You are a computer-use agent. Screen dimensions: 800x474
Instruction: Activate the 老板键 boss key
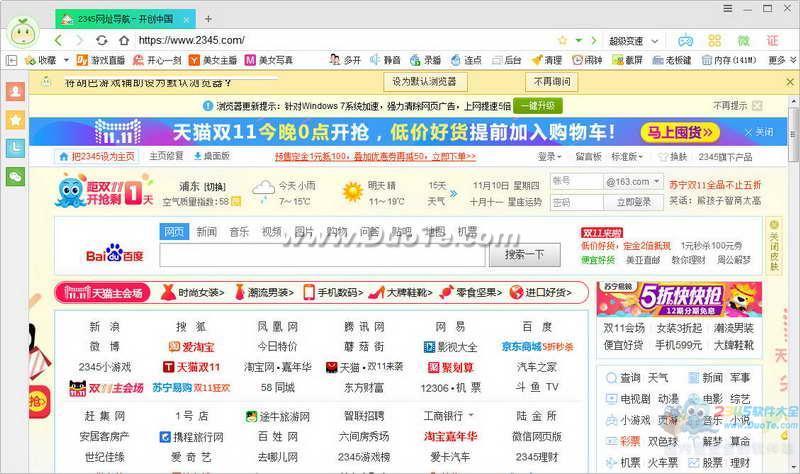tap(672, 60)
